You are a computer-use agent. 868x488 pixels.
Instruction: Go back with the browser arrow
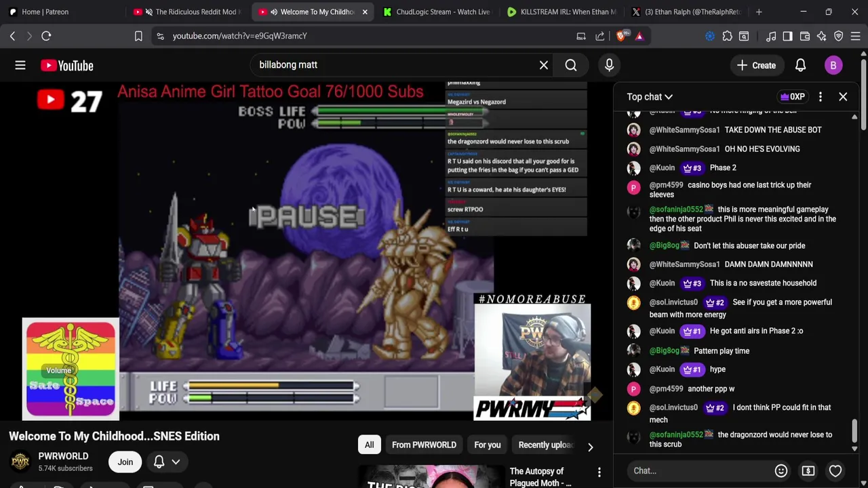click(x=12, y=36)
